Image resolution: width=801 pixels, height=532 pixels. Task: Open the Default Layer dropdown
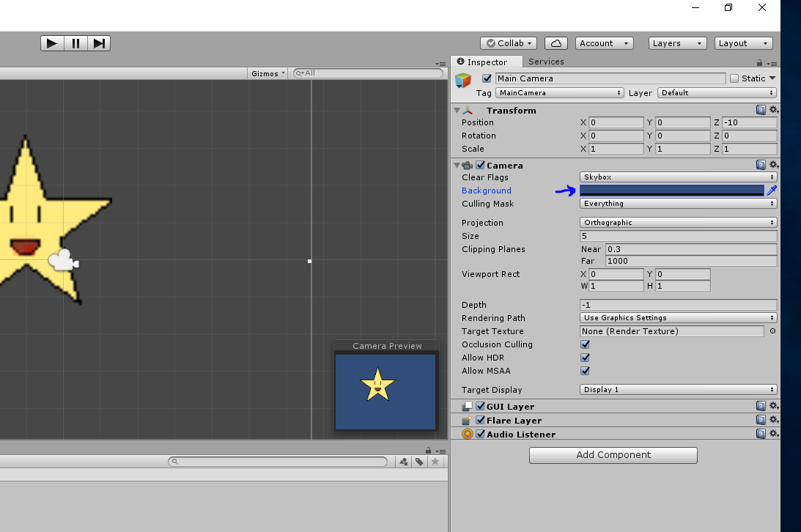point(717,93)
